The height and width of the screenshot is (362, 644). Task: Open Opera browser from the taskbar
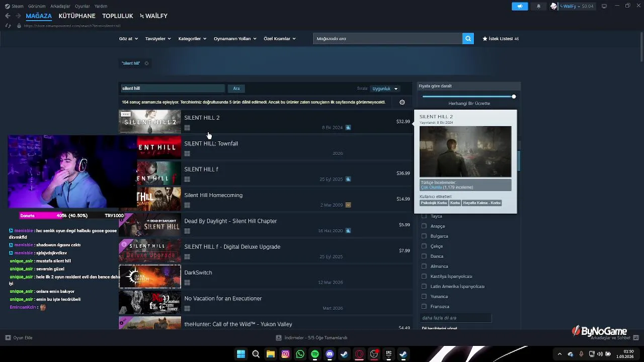[359, 354]
